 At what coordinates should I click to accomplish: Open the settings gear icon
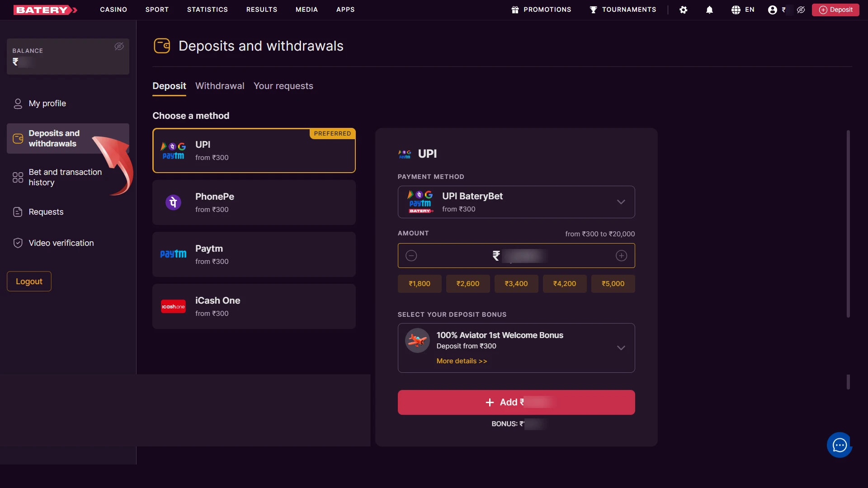pyautogui.click(x=684, y=9)
